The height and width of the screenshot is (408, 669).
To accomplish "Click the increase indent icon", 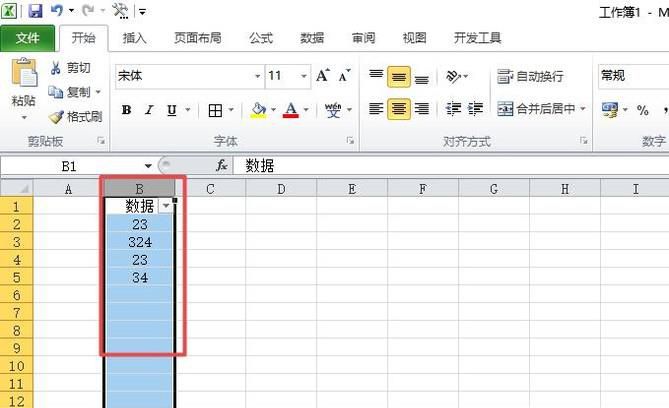I will coord(475,109).
